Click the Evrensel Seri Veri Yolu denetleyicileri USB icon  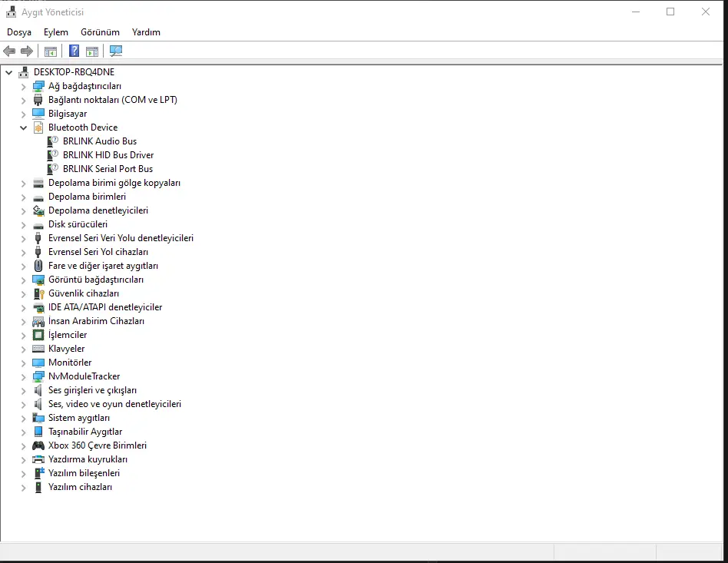[x=38, y=238]
